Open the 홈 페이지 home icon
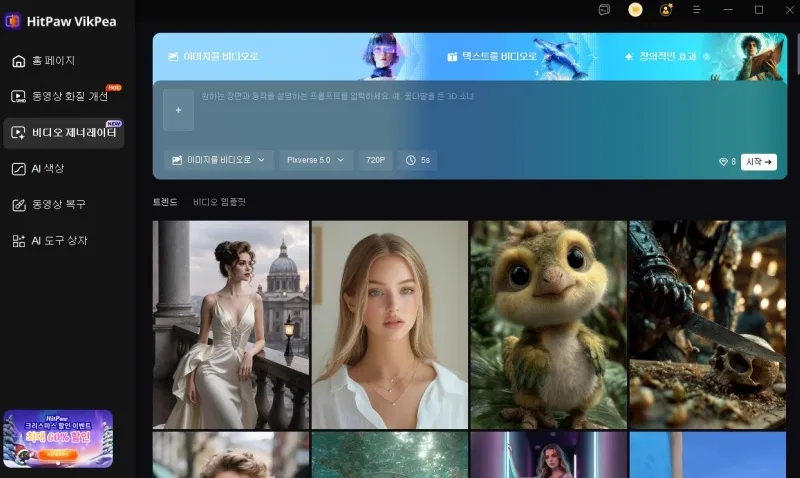The width and height of the screenshot is (800, 478). 18,61
